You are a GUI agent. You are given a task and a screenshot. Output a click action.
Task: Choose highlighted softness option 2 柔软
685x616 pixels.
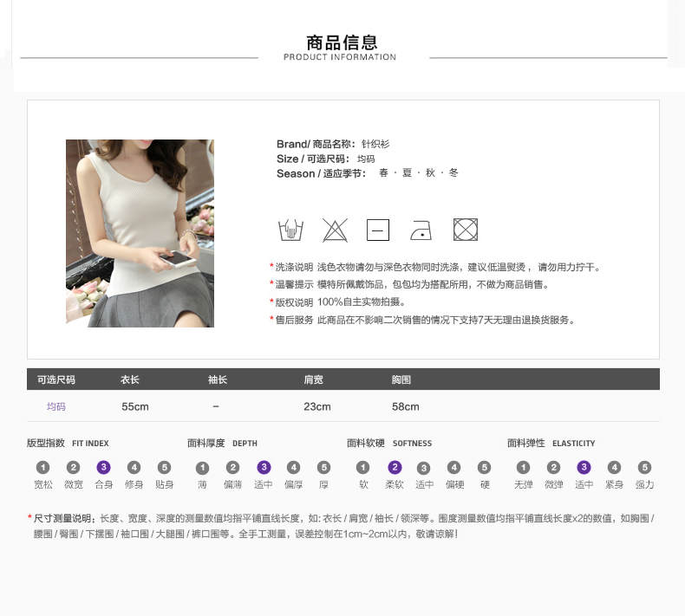pyautogui.click(x=395, y=468)
